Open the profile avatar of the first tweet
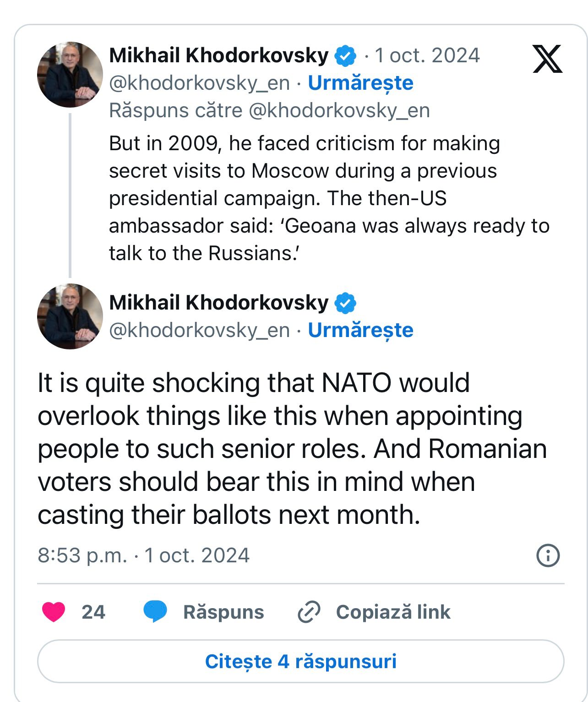 tap(70, 75)
